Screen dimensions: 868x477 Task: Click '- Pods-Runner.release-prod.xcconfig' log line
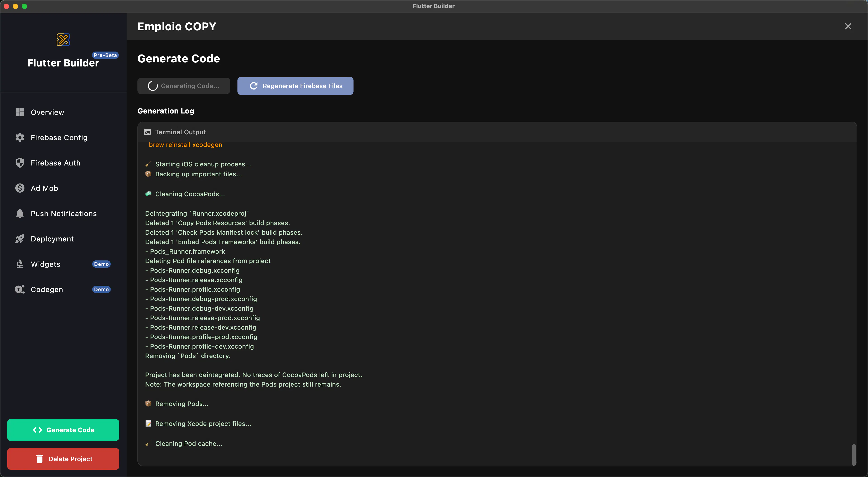pyautogui.click(x=203, y=318)
